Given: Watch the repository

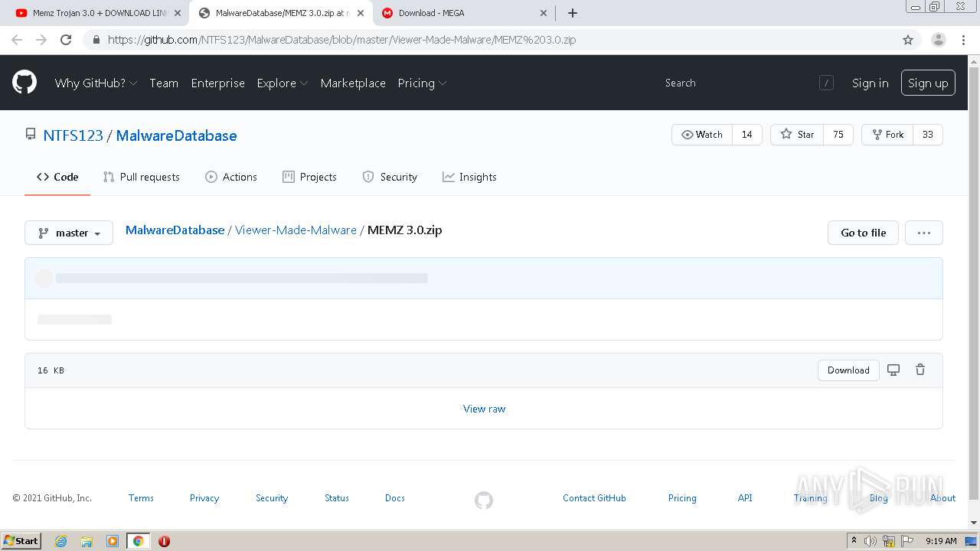Looking at the screenshot, I should (x=702, y=135).
